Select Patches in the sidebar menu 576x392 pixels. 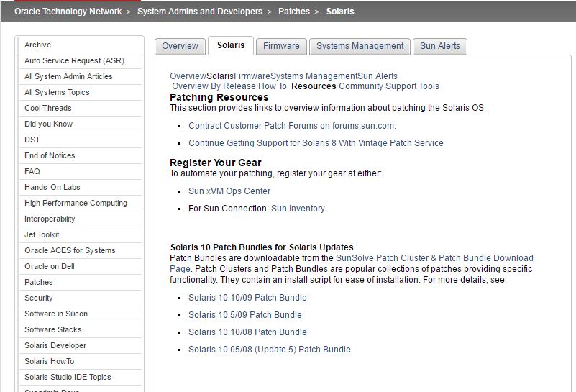coord(80,282)
